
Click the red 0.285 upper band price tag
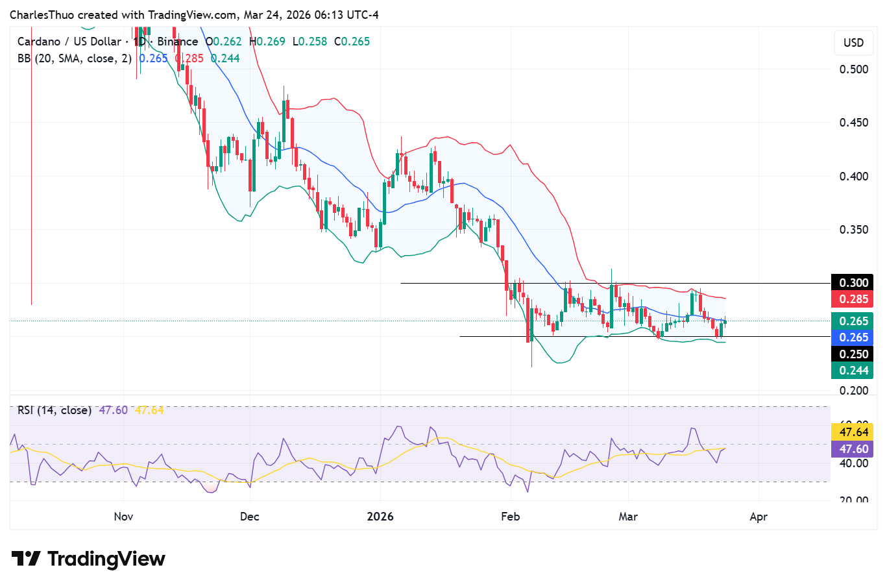tap(853, 299)
